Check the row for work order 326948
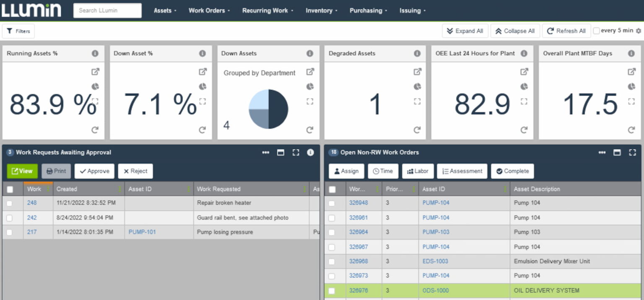Viewport: 644px width, 300px height. (332, 203)
